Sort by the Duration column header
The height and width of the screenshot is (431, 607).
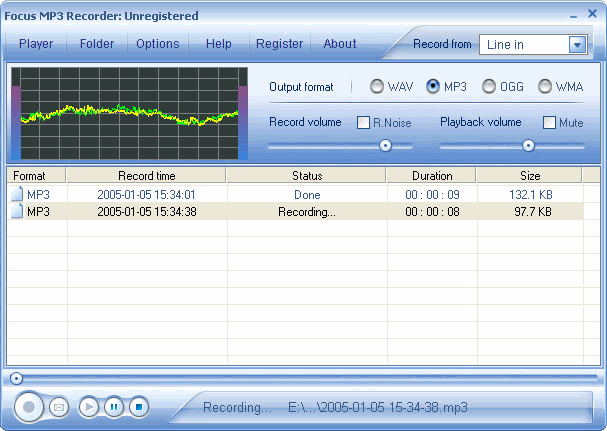coord(432,175)
